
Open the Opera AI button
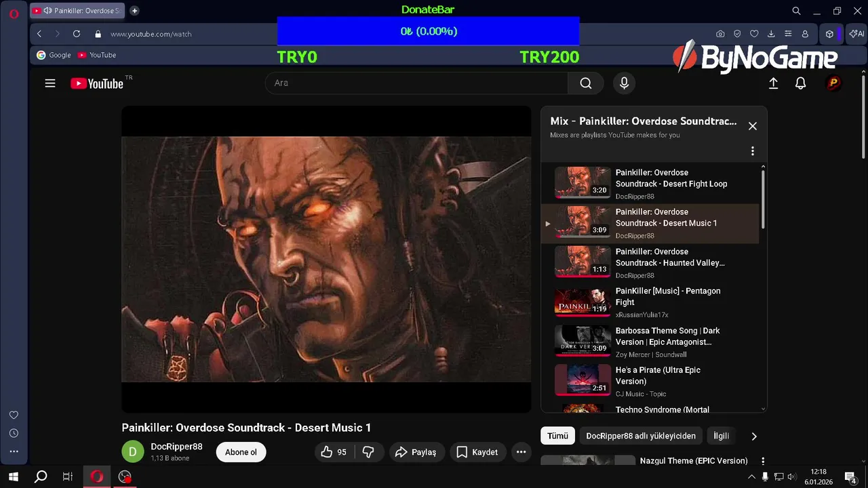point(856,34)
